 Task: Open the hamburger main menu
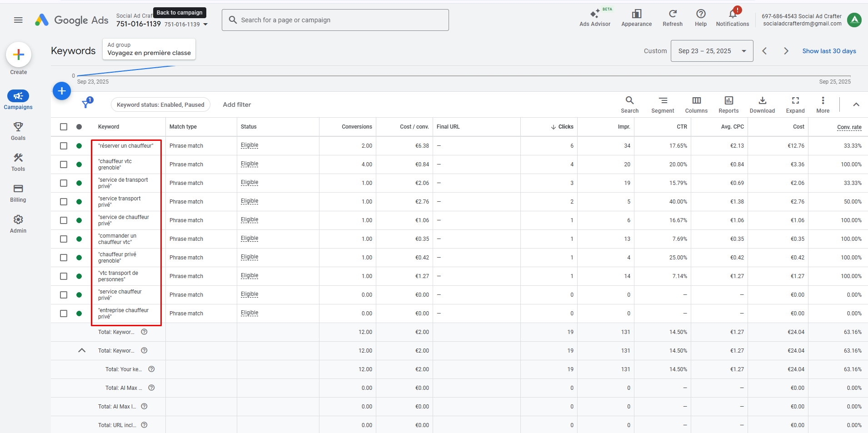point(18,20)
